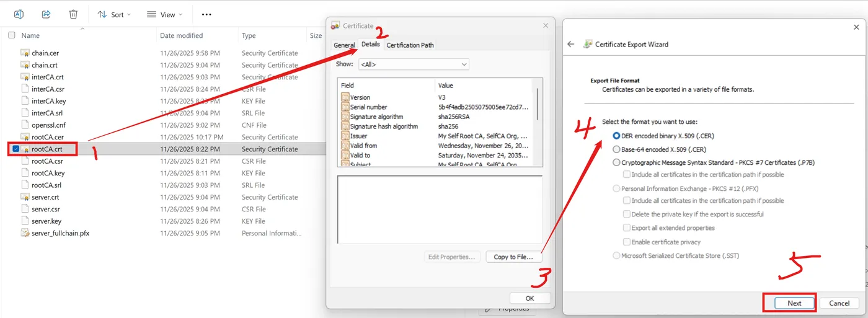Click the interCA.csr file icon

(x=25, y=89)
